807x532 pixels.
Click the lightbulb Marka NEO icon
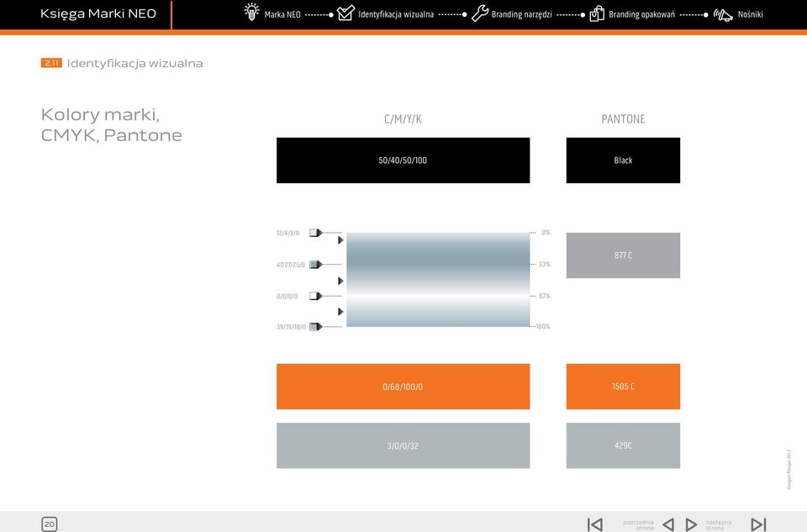click(x=251, y=12)
